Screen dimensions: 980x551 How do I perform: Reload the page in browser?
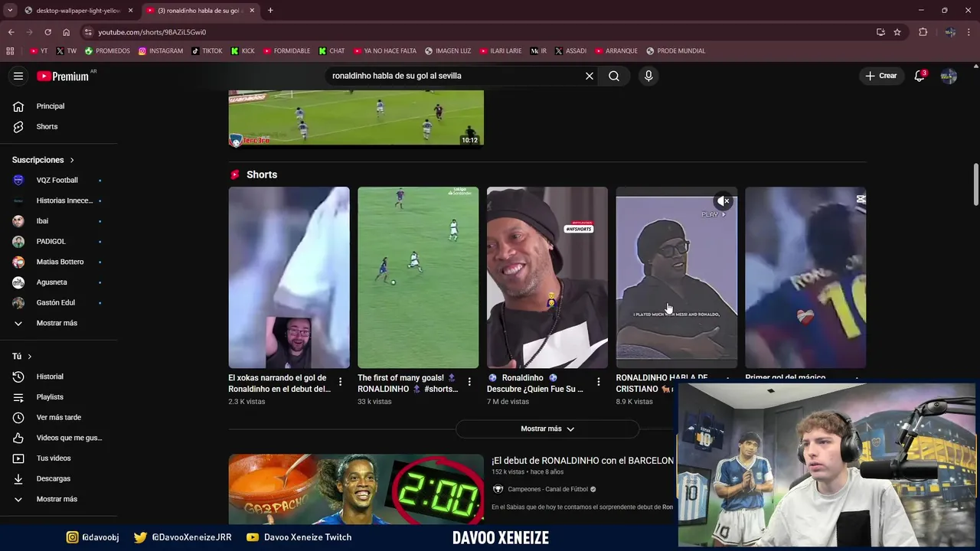(x=47, y=32)
